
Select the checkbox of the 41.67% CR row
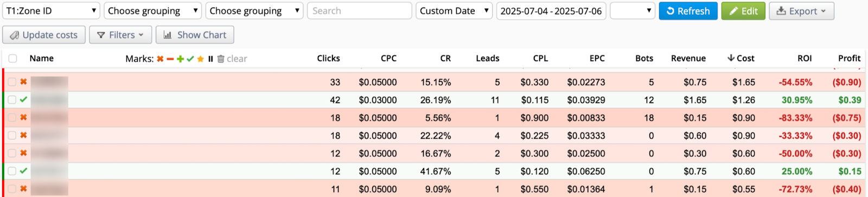pos(12,171)
